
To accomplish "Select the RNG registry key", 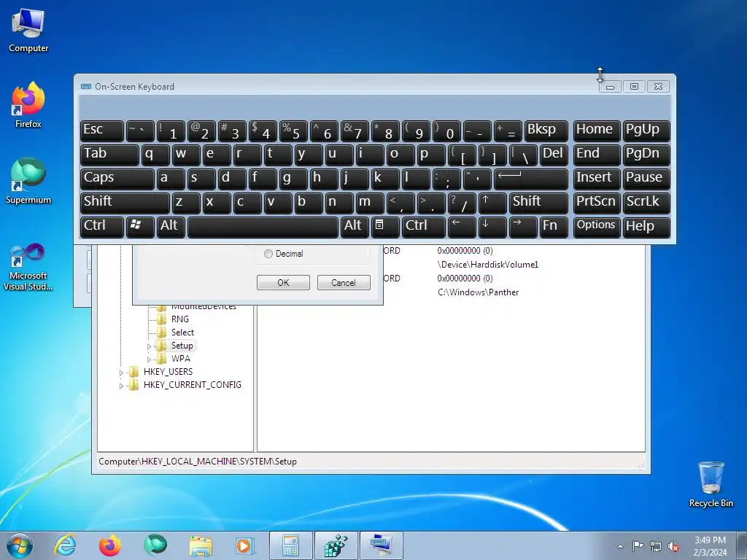I will (179, 319).
